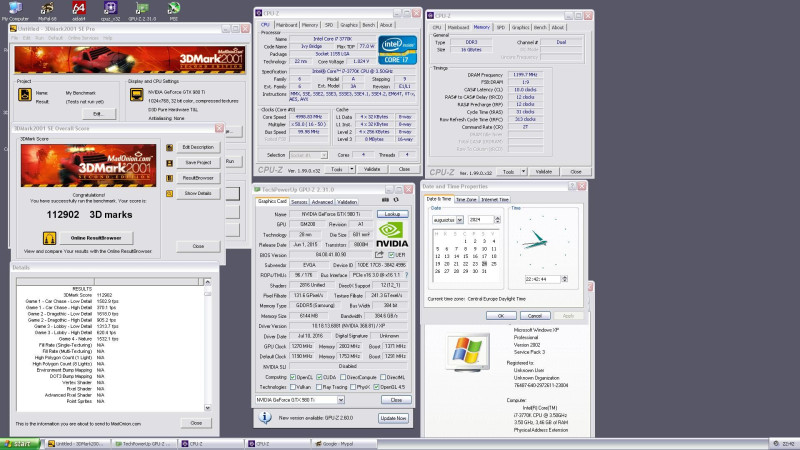Open the File menu in 3DMark2001
Image resolution: width=800 pixels, height=450 pixels.
(14, 38)
